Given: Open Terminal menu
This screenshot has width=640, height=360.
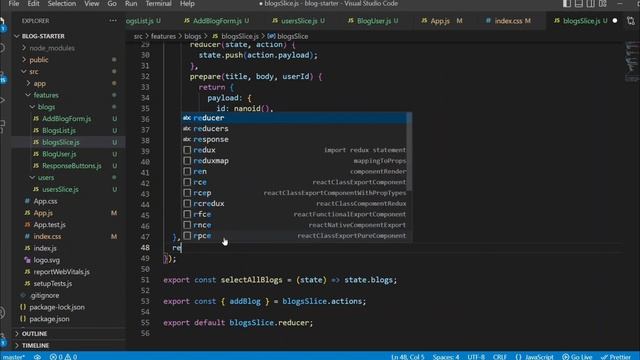Looking at the screenshot, I should pyautogui.click(x=158, y=4).
